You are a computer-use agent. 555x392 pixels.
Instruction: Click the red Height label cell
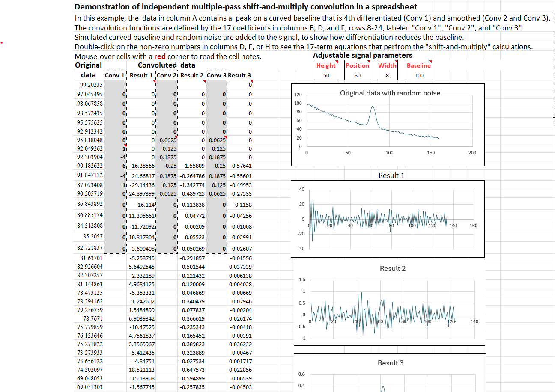(x=326, y=65)
